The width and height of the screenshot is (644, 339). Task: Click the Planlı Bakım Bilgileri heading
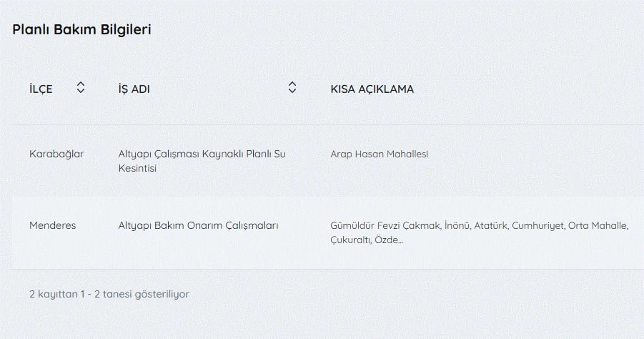81,30
